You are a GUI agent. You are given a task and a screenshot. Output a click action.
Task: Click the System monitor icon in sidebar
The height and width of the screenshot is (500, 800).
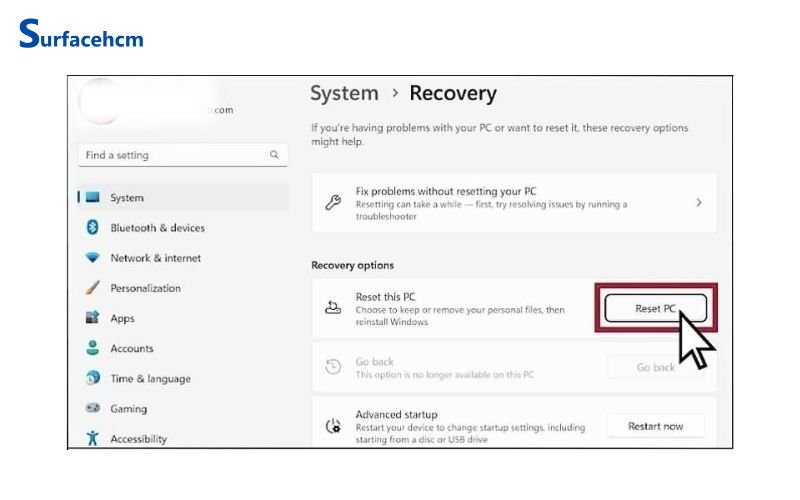tap(93, 198)
